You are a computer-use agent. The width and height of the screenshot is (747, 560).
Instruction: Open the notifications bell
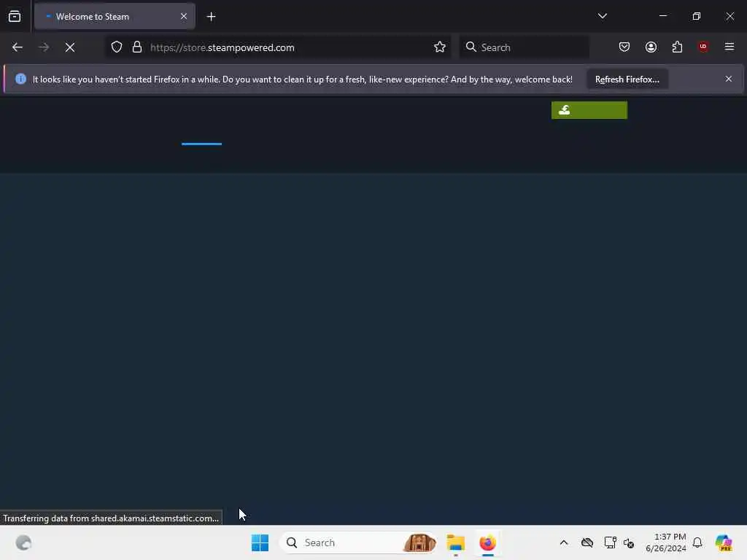pyautogui.click(x=697, y=542)
